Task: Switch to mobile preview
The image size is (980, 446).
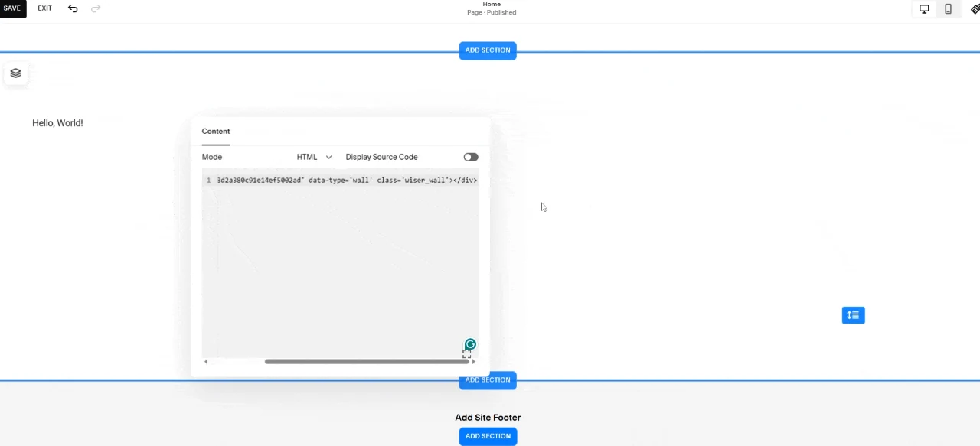Action: (x=948, y=9)
